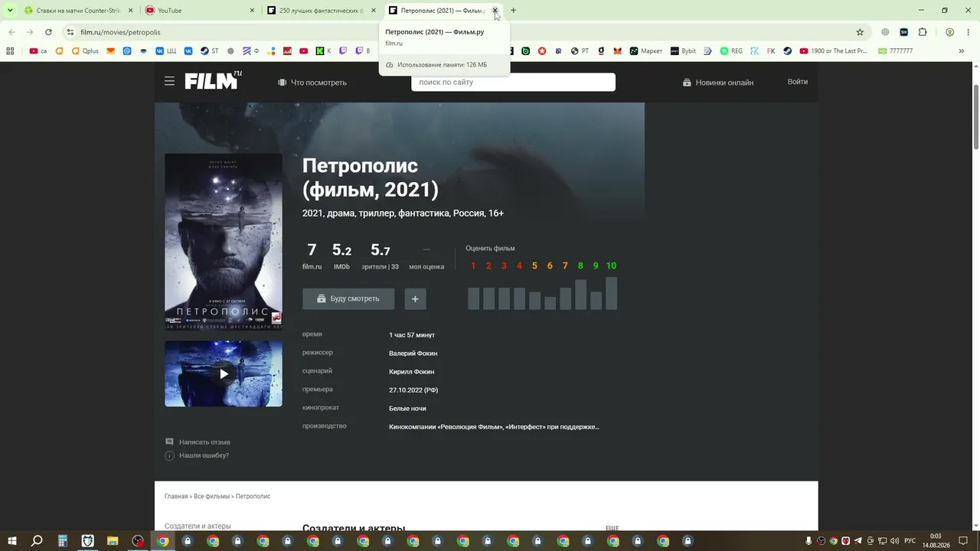Image resolution: width=980 pixels, height=551 pixels.
Task: Click Нашли ошибку? link
Action: point(197,455)
